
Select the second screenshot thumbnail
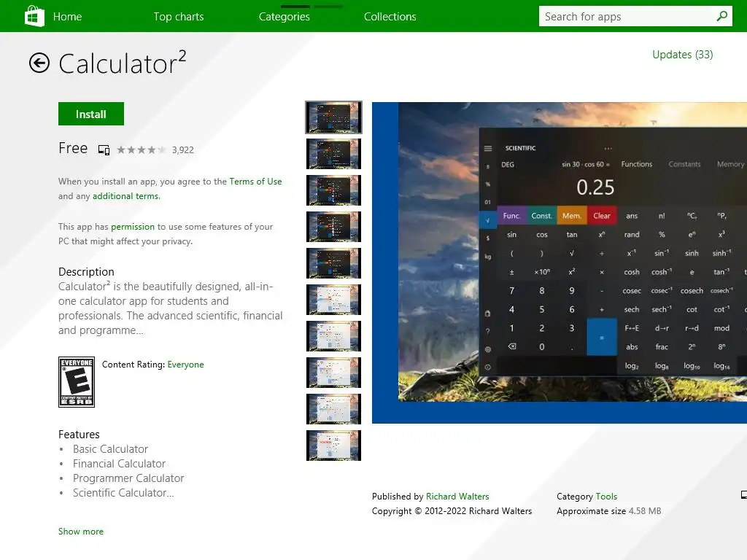[333, 154]
